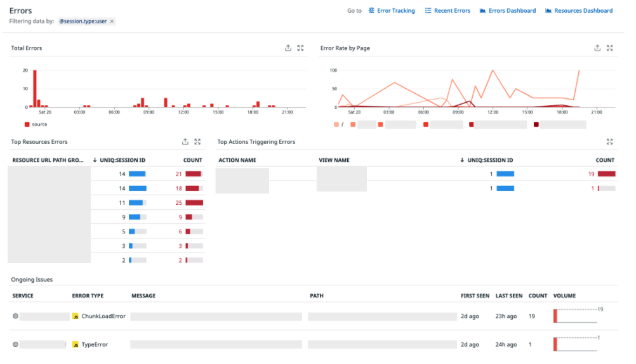The image size is (636, 364).
Task: Export the Top Resources Errors table
Action: pos(185,141)
